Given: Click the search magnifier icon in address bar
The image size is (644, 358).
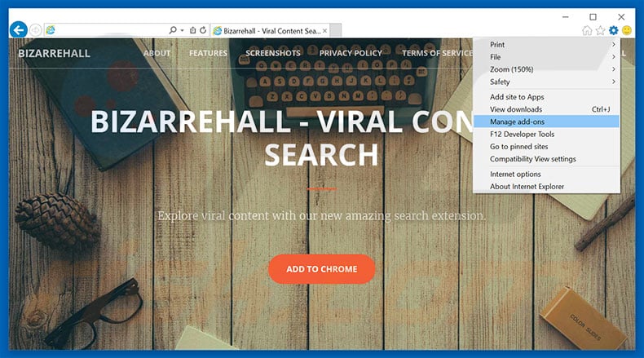Looking at the screenshot, I should (x=173, y=30).
